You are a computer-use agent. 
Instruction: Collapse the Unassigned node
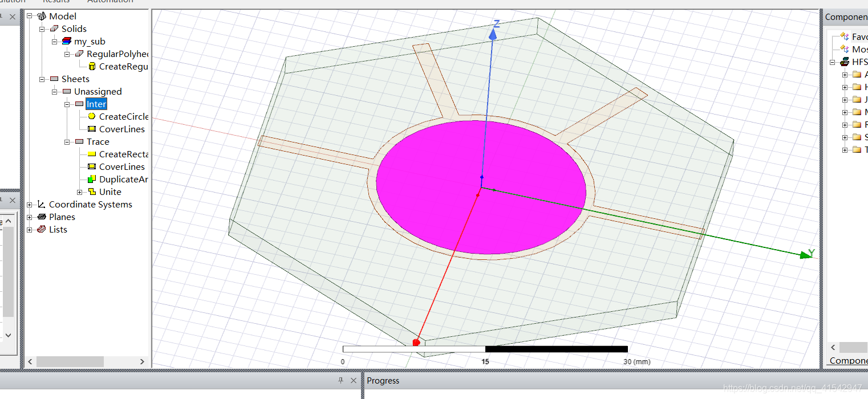[55, 91]
